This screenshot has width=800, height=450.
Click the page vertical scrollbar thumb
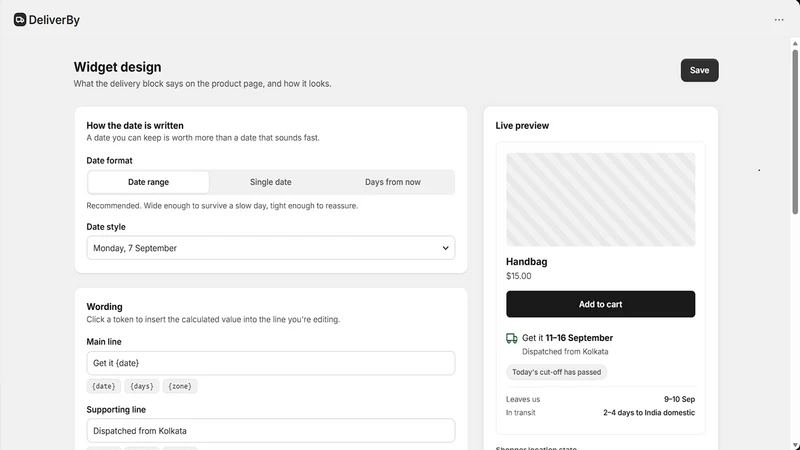(x=795, y=131)
